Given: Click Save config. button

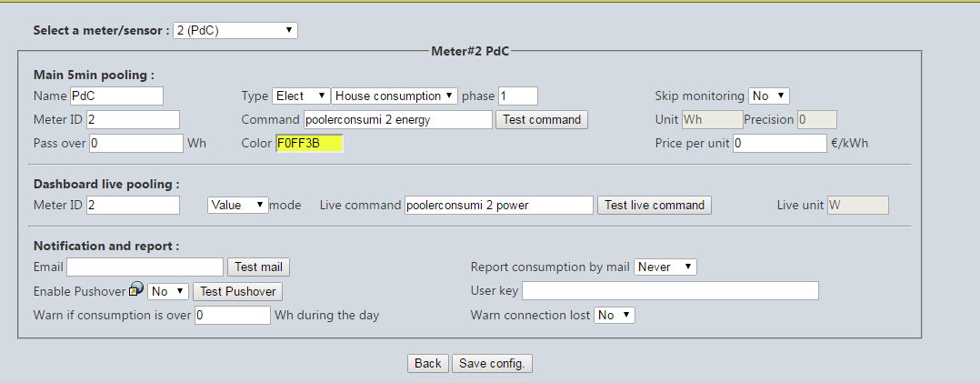Looking at the screenshot, I should coord(492,363).
